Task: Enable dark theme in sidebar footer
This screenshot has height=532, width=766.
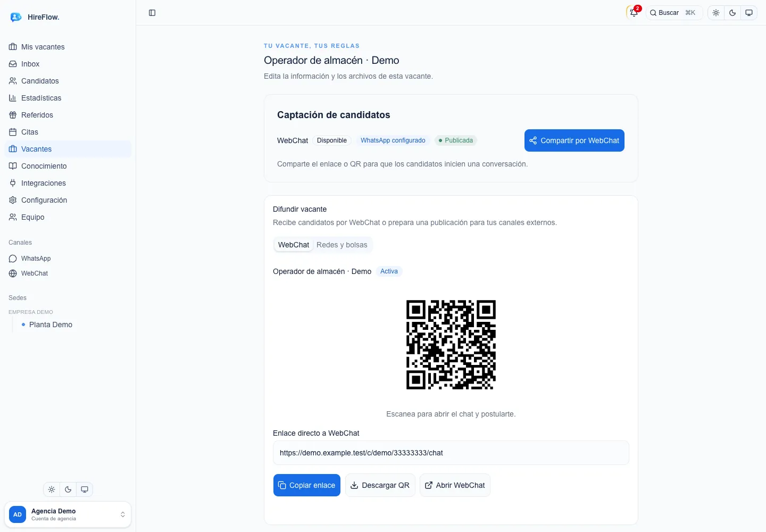Action: [x=68, y=489]
